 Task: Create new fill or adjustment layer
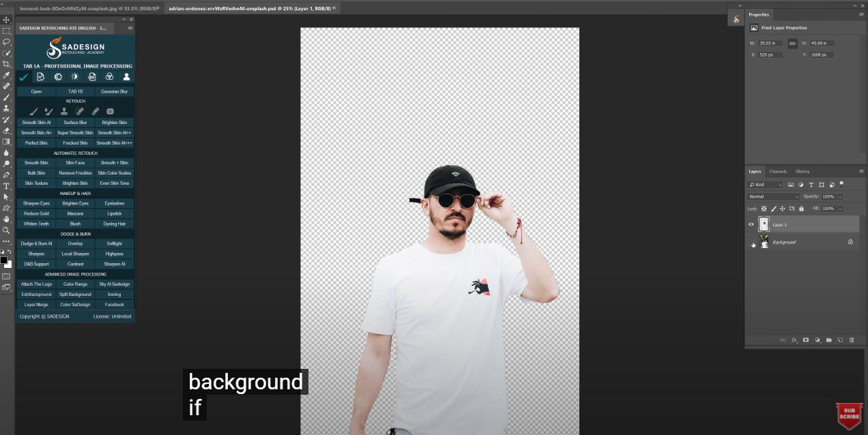(x=818, y=340)
